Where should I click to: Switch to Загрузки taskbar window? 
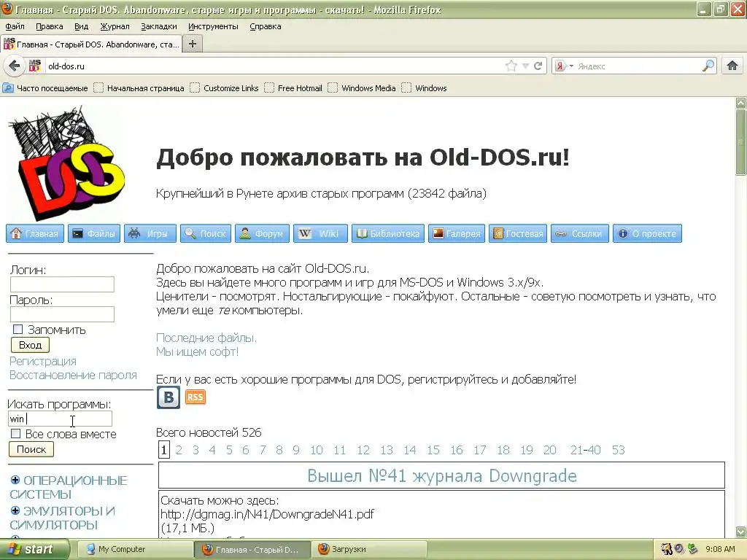click(x=369, y=549)
